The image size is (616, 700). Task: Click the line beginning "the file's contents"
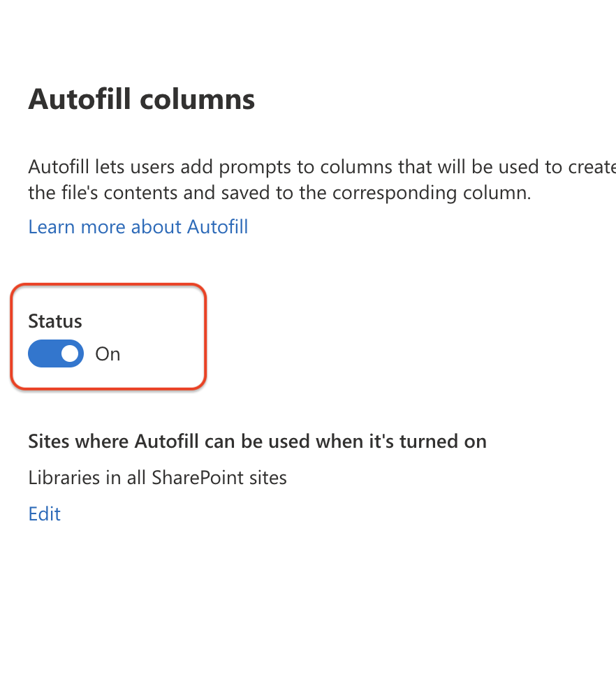point(280,193)
